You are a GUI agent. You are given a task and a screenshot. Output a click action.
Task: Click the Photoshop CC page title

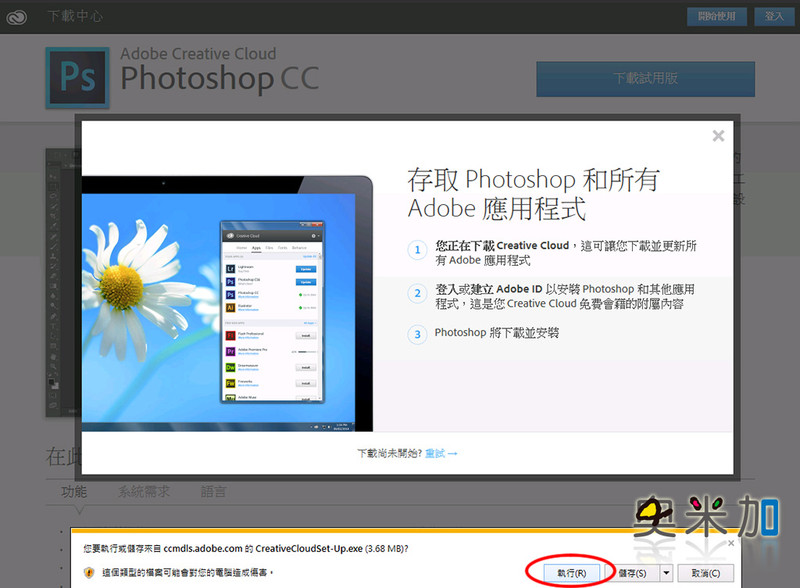[220, 80]
